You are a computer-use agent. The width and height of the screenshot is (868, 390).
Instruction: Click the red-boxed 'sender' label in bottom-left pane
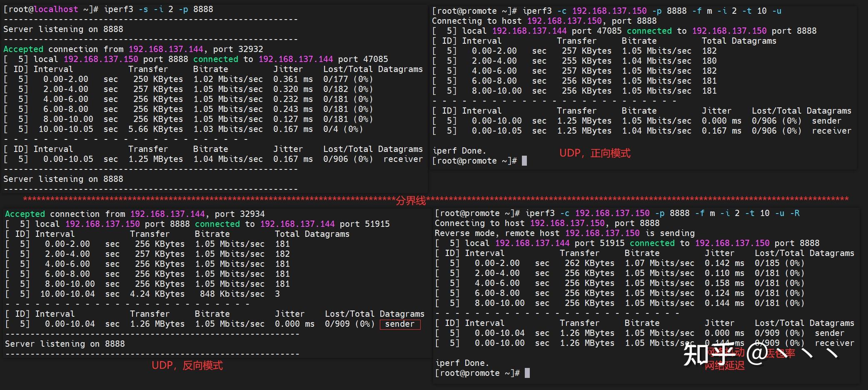tap(399, 324)
